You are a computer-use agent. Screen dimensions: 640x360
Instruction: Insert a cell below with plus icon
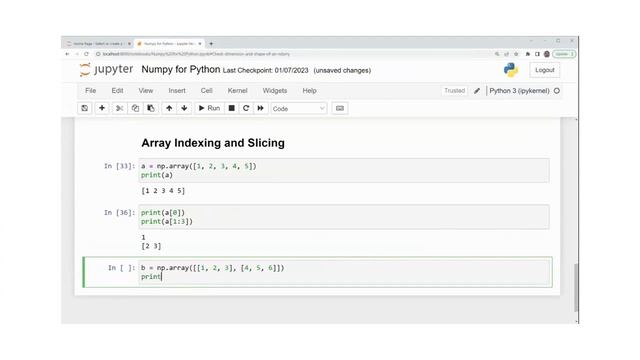pyautogui.click(x=102, y=108)
